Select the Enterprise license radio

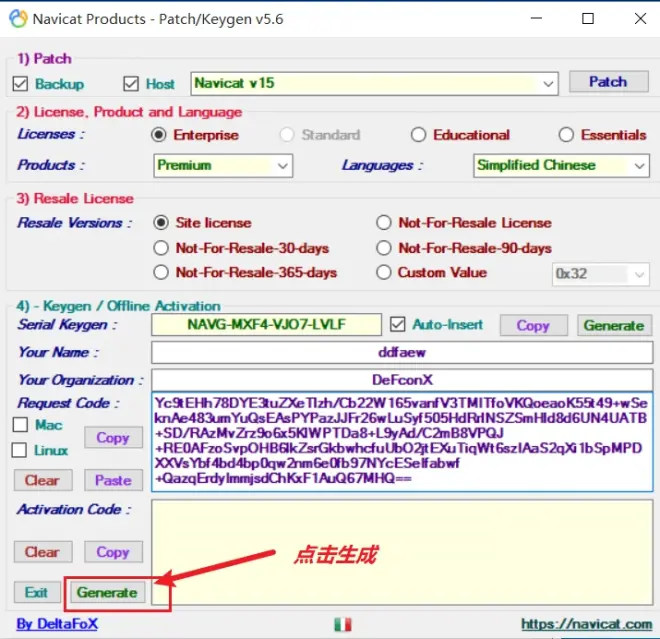tap(159, 135)
